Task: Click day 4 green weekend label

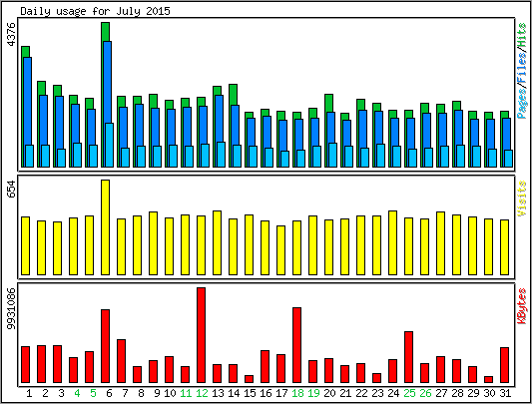Action: pos(77,393)
